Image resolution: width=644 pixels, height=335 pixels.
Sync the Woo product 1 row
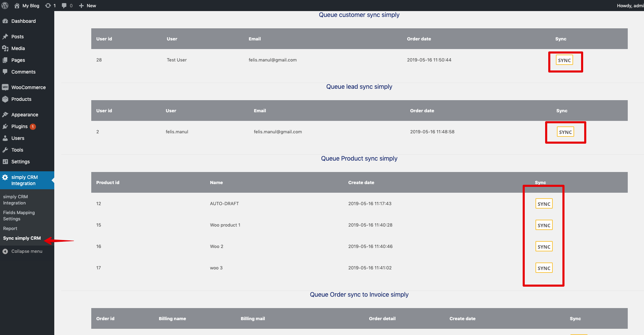pyautogui.click(x=544, y=225)
